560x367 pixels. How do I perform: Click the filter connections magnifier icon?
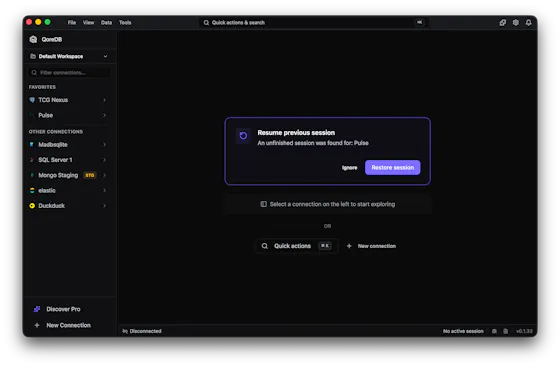(34, 73)
